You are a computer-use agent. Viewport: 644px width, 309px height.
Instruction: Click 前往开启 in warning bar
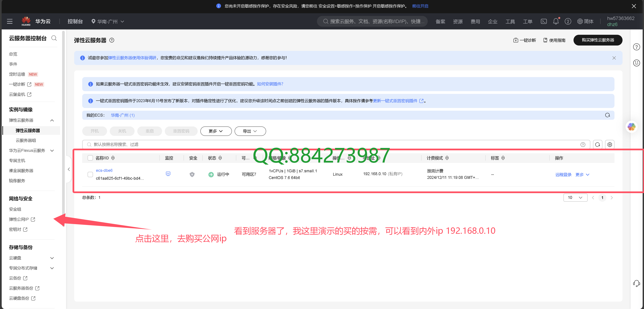[x=420, y=6]
